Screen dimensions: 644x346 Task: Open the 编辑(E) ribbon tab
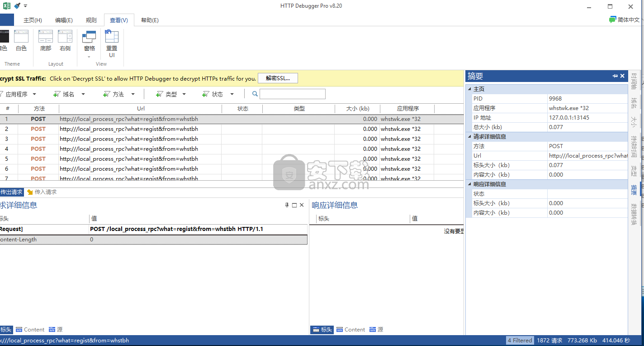[x=64, y=20]
